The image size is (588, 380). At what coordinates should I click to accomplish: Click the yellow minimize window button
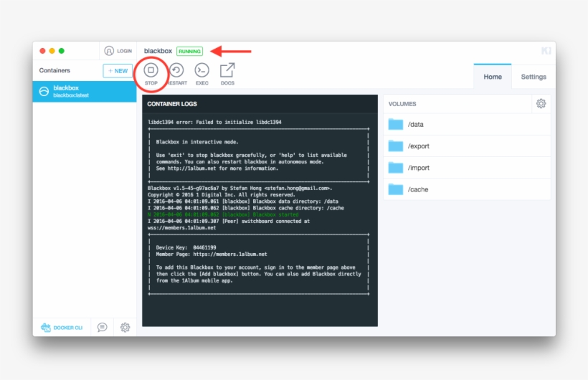click(52, 51)
